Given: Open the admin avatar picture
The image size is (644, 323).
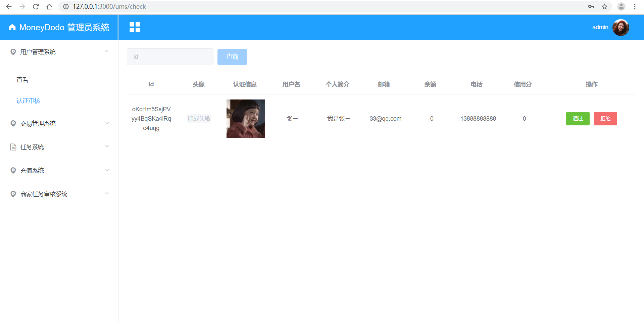Looking at the screenshot, I should pyautogui.click(x=621, y=28).
